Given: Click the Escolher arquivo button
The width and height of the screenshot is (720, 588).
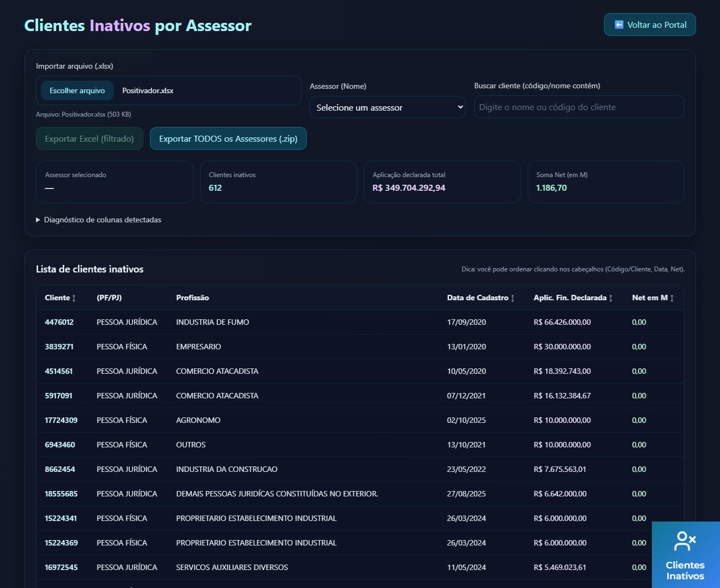Looking at the screenshot, I should point(77,90).
